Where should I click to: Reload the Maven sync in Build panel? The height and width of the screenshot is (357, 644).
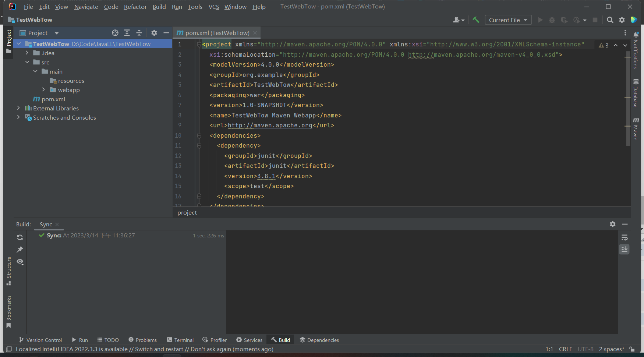click(20, 237)
